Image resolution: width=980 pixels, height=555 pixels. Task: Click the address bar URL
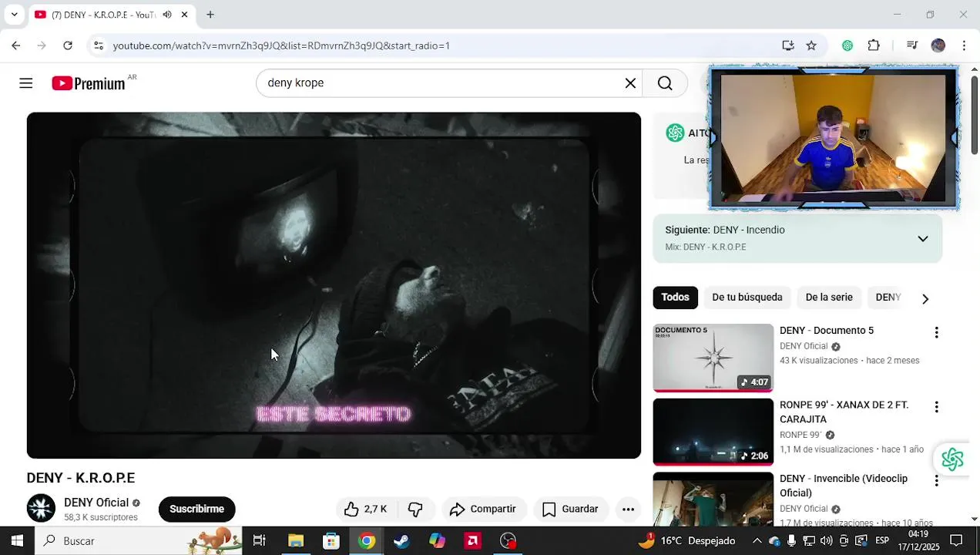(281, 45)
